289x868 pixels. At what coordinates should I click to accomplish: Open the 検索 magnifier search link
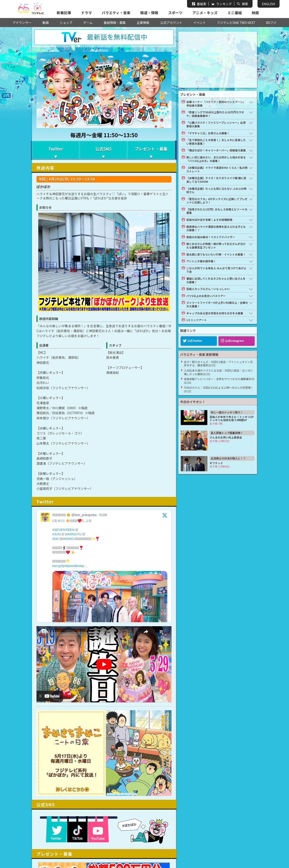click(x=243, y=4)
